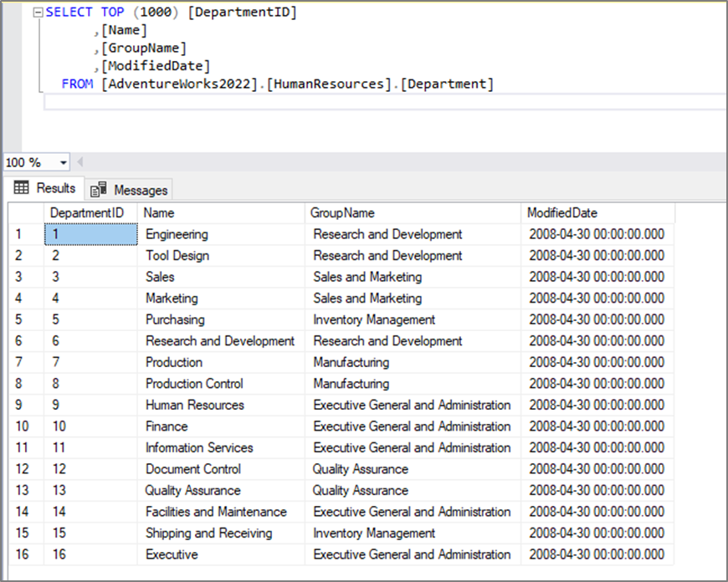728x582 pixels.
Task: Select the ModifiedDate column header
Action: pyautogui.click(x=598, y=212)
